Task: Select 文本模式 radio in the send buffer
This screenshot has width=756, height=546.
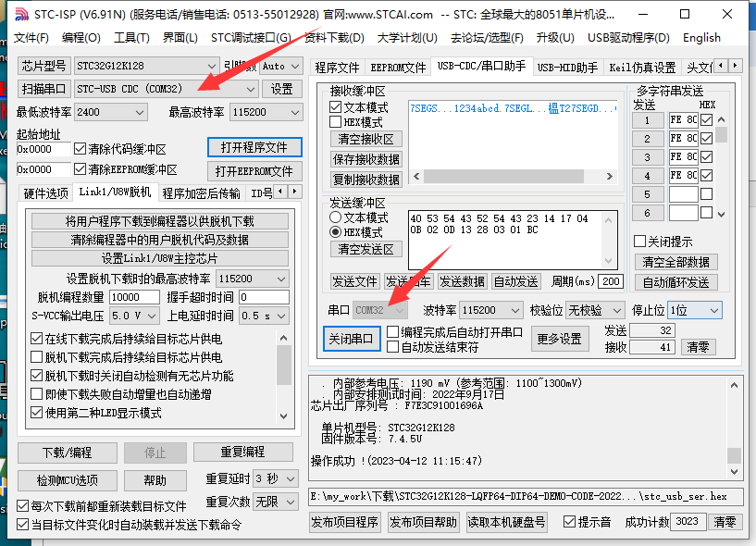Action: click(336, 217)
